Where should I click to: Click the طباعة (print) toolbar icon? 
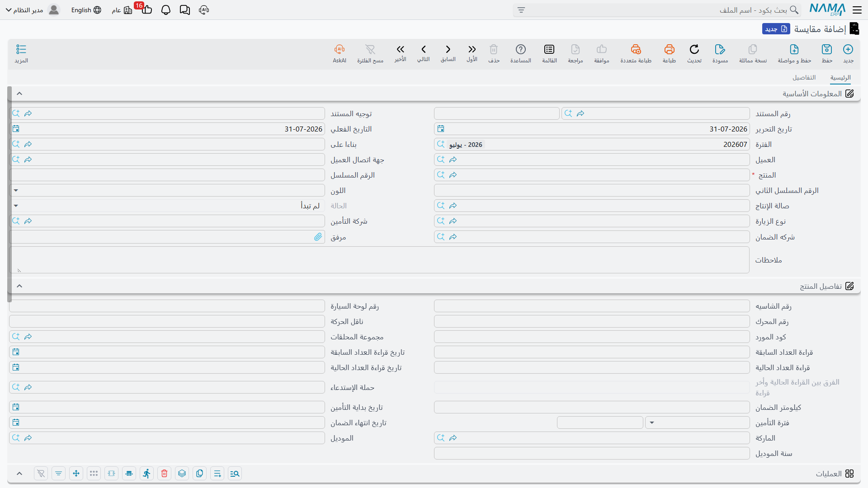click(669, 53)
